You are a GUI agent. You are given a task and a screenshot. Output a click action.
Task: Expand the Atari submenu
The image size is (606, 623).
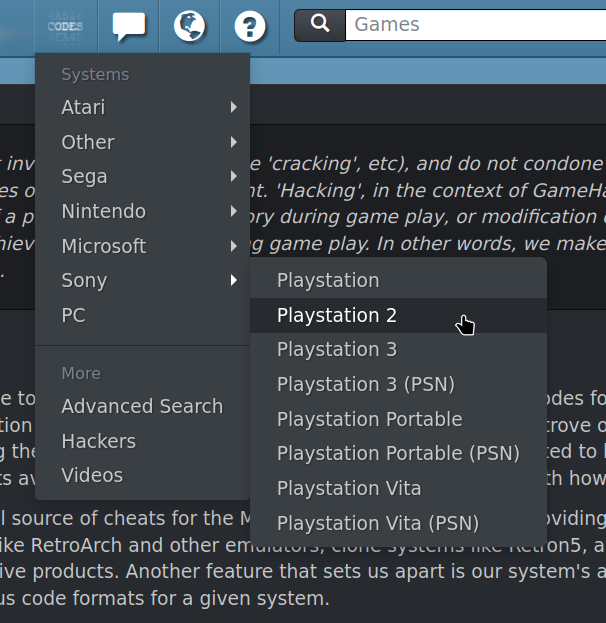(142, 107)
